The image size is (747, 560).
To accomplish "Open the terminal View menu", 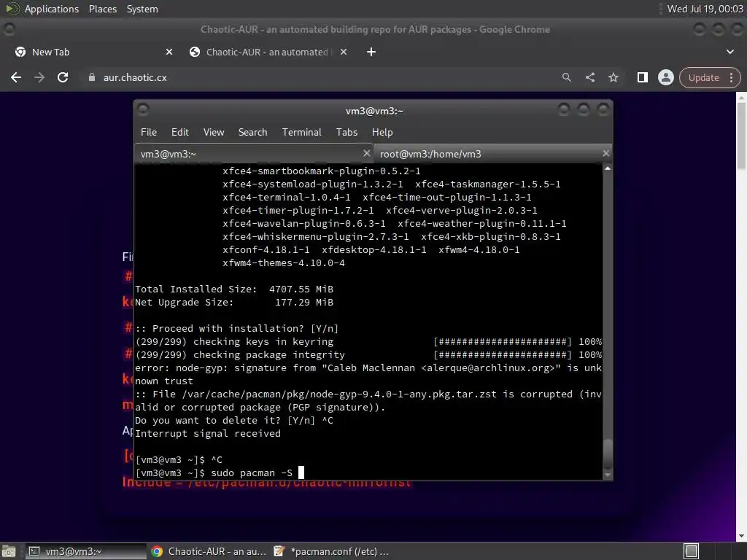I will (x=214, y=133).
